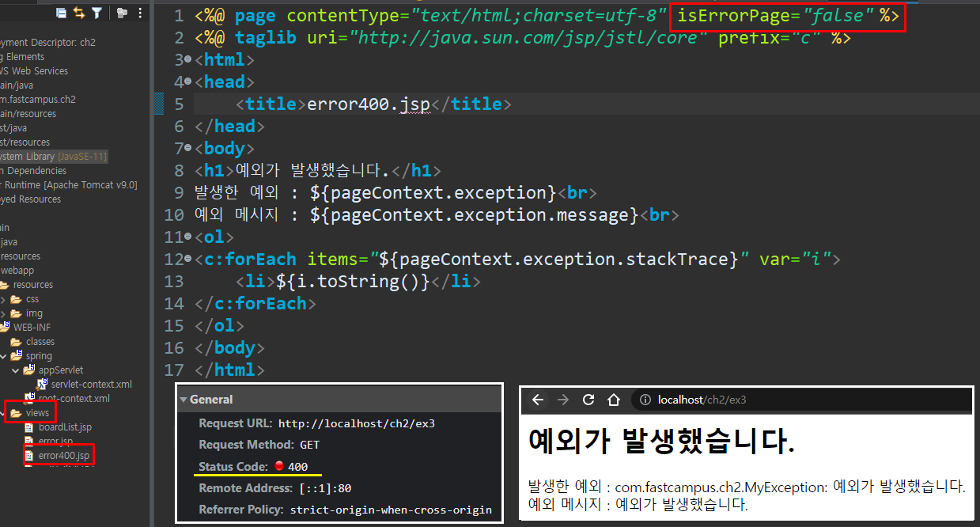
Task: Select Deployment Descriptor: ch2 row
Action: 47,43
